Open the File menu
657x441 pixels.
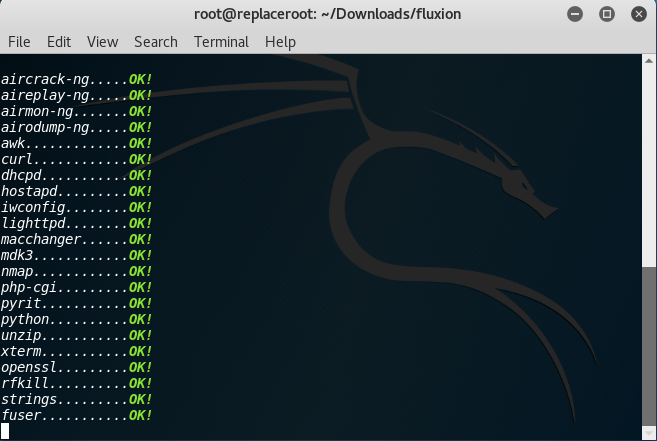coord(19,42)
